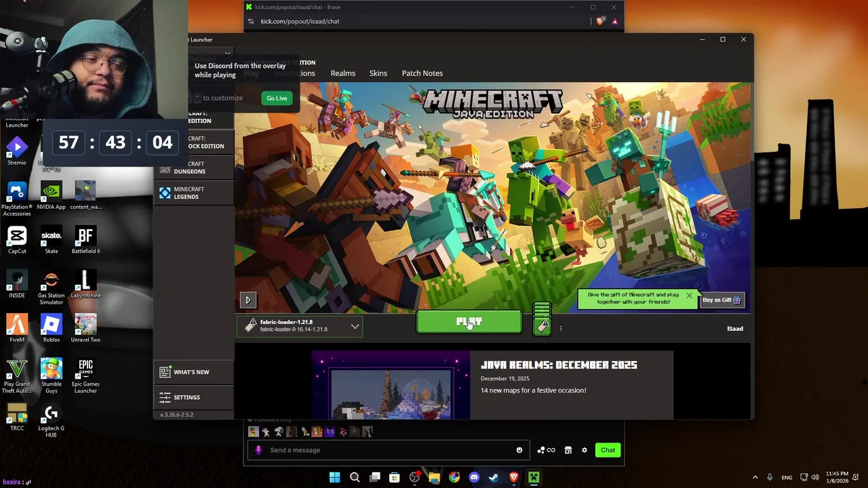
Task: Open the three-dot menu next to PLAY
Action: click(x=561, y=329)
